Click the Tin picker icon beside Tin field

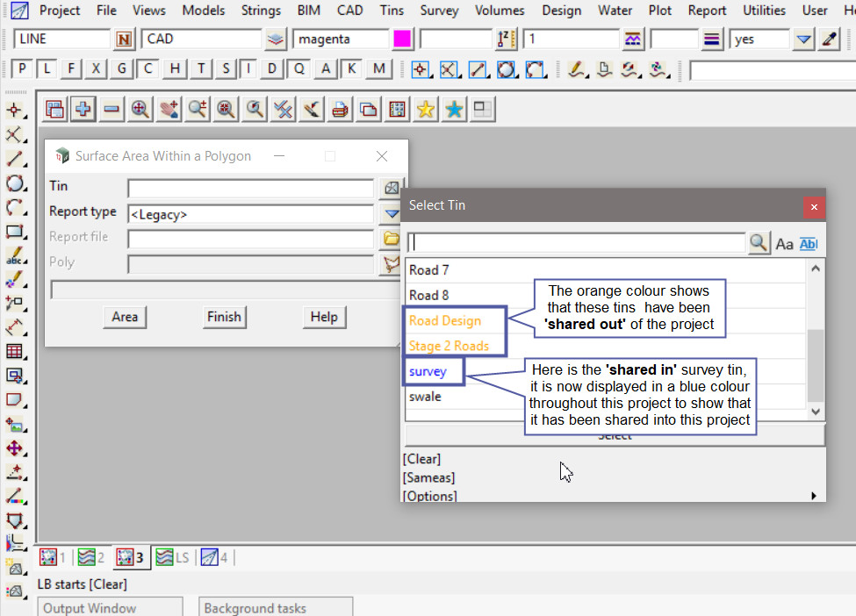391,188
